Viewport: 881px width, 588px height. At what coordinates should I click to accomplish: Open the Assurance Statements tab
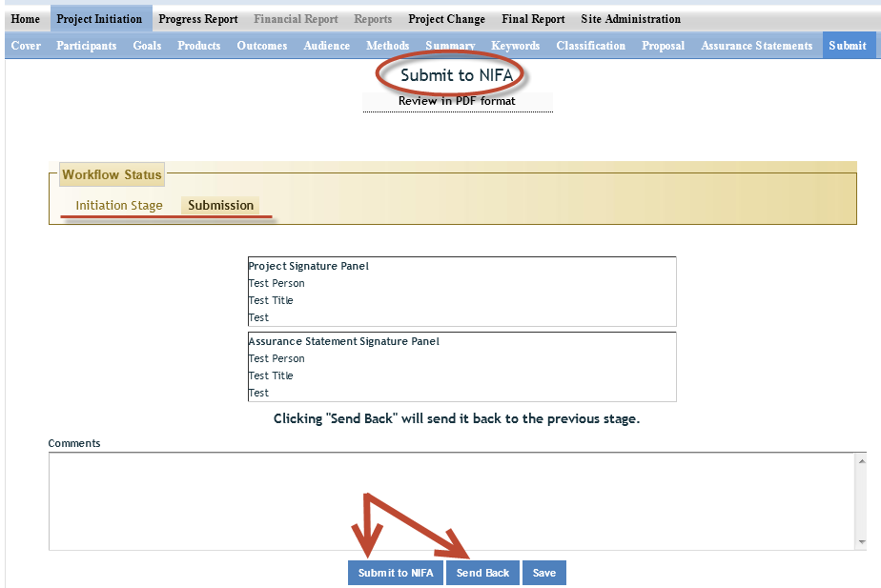756,46
